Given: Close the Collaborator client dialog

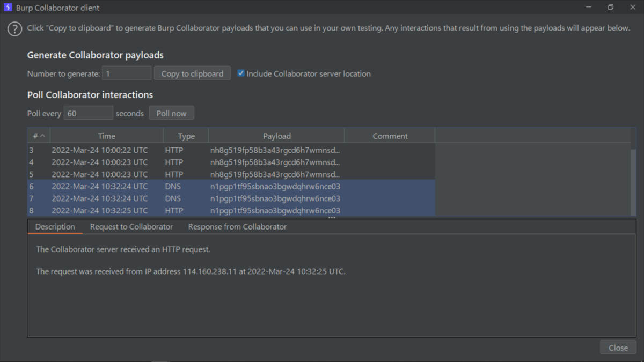Looking at the screenshot, I should click(618, 348).
